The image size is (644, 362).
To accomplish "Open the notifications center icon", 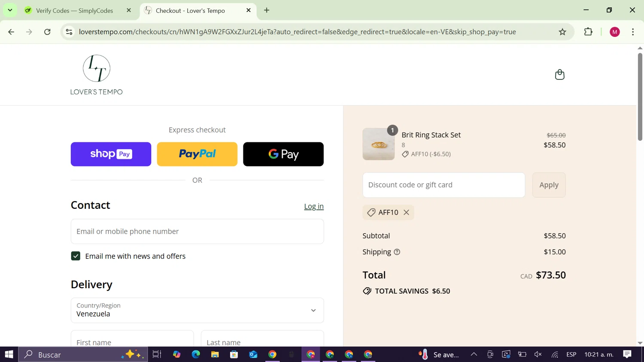I will pos(627,354).
